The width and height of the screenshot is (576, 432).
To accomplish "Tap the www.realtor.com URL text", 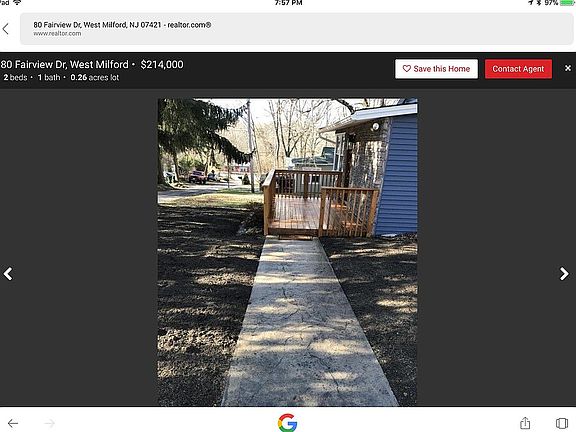I will point(57,33).
